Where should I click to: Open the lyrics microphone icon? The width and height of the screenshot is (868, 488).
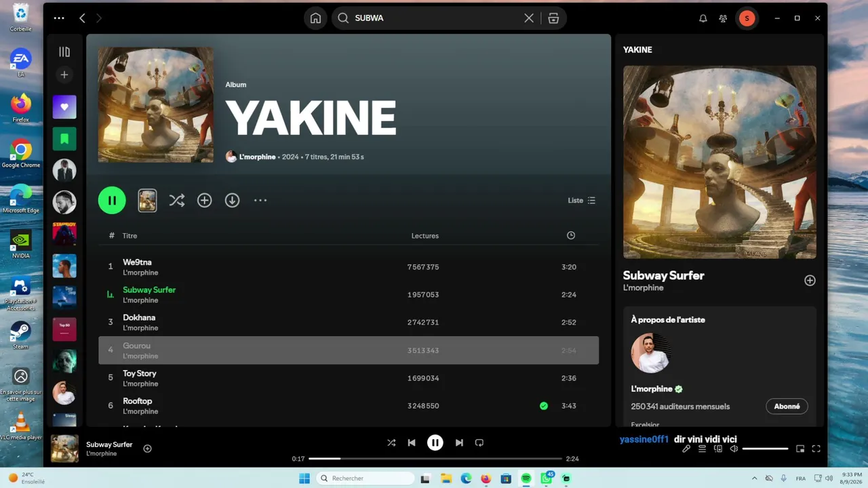click(686, 449)
